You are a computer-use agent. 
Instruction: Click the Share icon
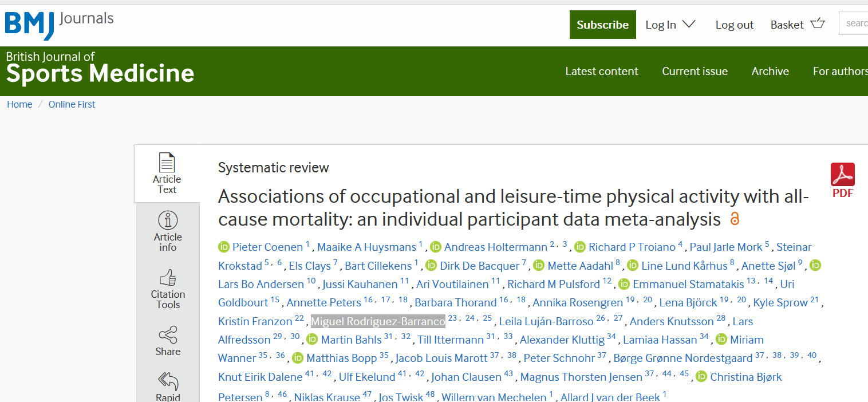[168, 335]
